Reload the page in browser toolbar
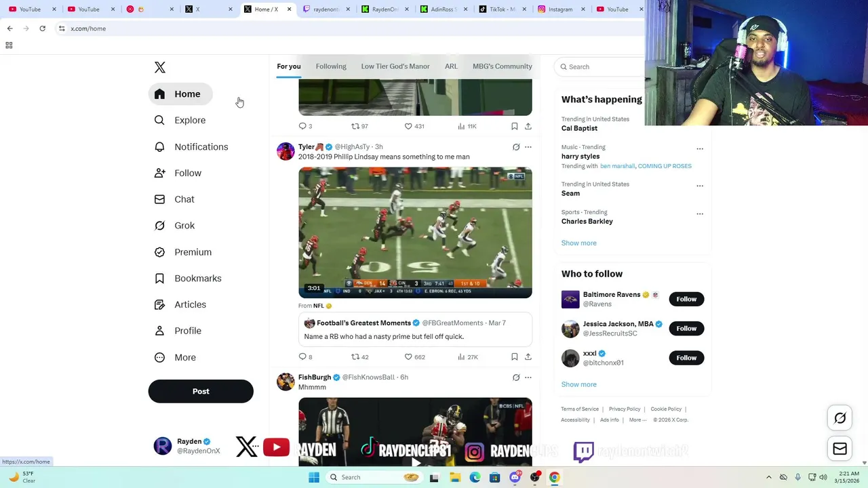This screenshot has width=868, height=488. tap(42, 28)
